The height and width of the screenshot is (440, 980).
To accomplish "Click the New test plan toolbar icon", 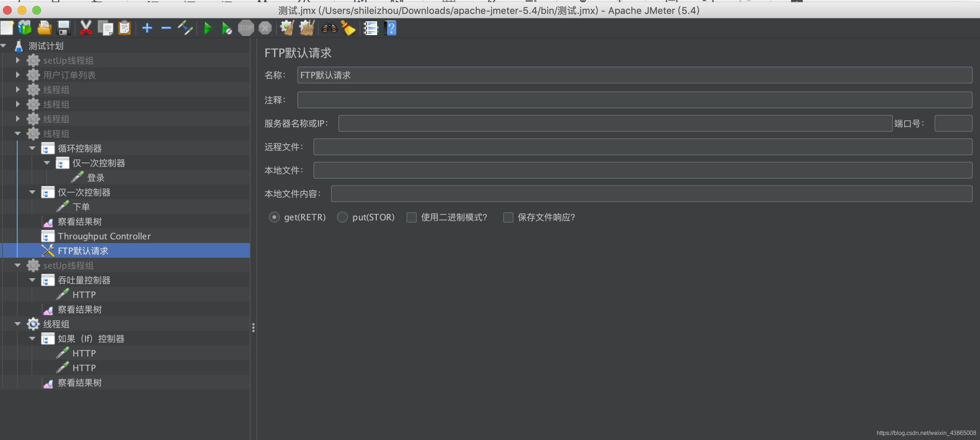I will (7, 28).
